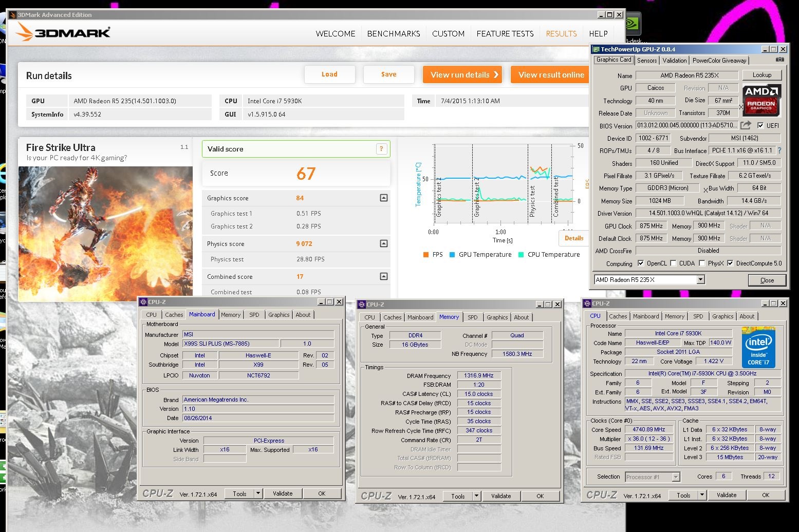Click the AMD Radeon Graphics logo in GPU-Z
Screen dimensions: 799x532
[x=762, y=100]
